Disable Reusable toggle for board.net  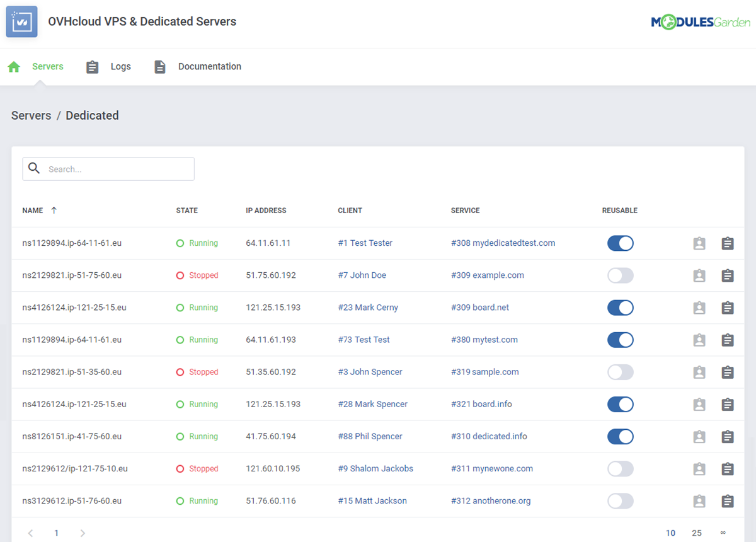(x=621, y=308)
